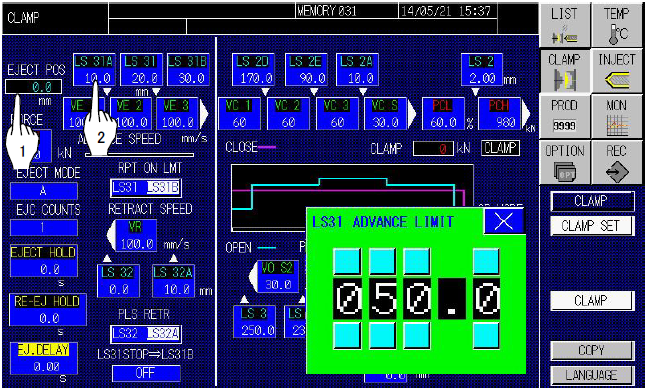Toggle the LS31STOP OFF switch
Viewport: 646px width, 390px height.
point(146,374)
